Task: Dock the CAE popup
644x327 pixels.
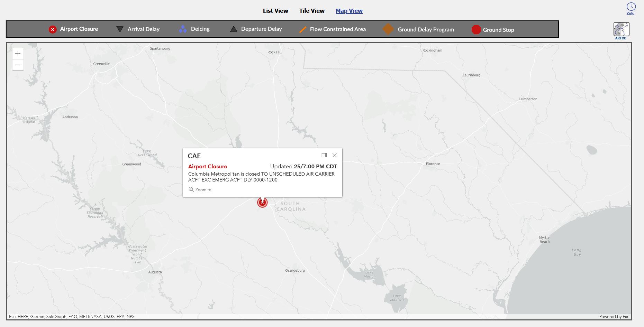Action: point(324,155)
